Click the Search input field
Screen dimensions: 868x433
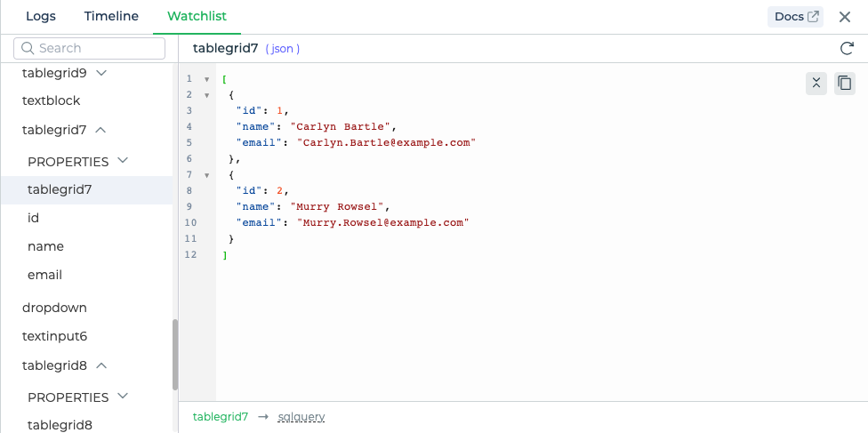click(89, 48)
